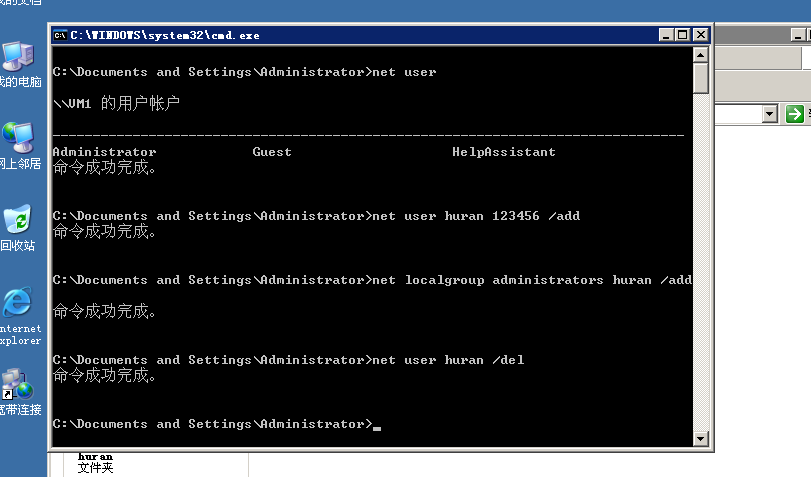Click the cmd.exe window title bar
This screenshot has height=477, width=811.
(400, 35)
